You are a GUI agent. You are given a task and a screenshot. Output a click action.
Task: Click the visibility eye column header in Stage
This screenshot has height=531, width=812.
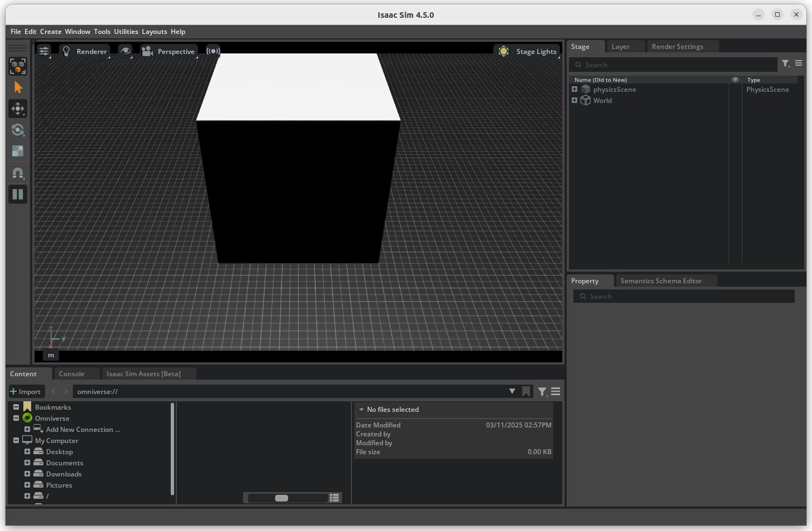tap(735, 80)
